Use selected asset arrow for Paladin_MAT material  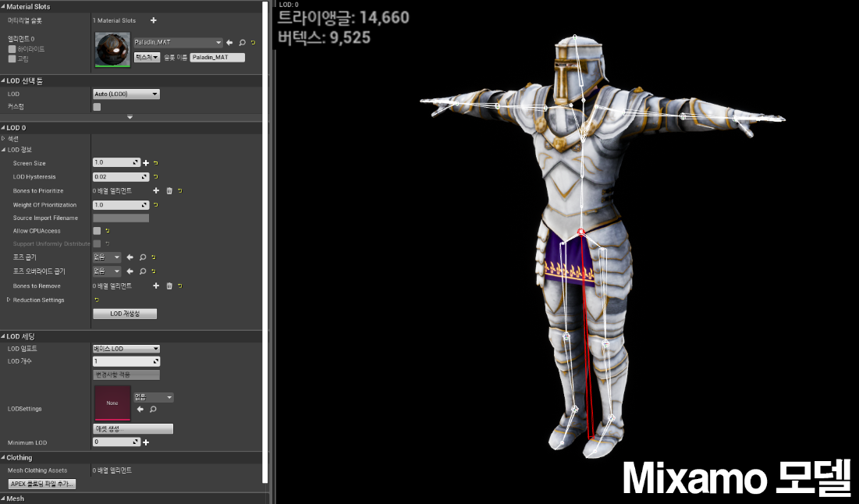click(x=229, y=42)
